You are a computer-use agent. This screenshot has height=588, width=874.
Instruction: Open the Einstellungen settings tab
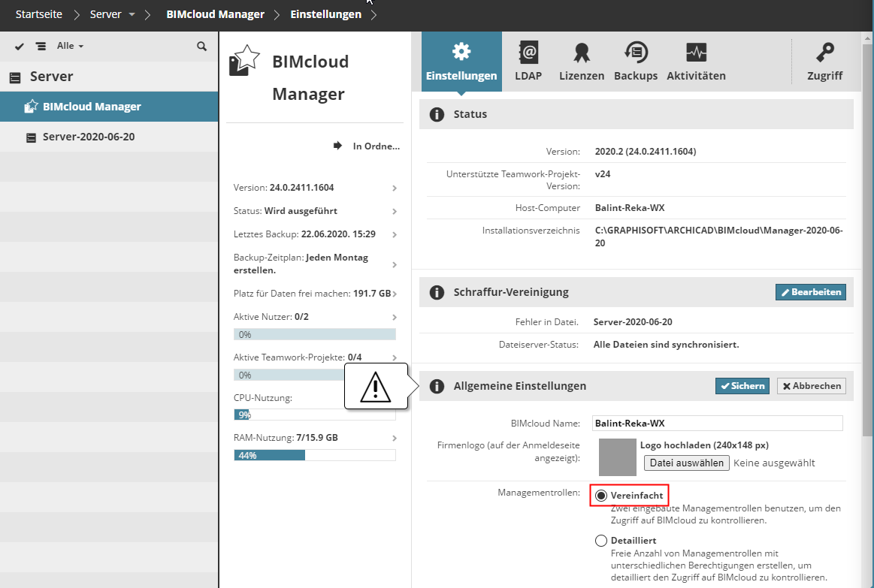click(x=461, y=62)
